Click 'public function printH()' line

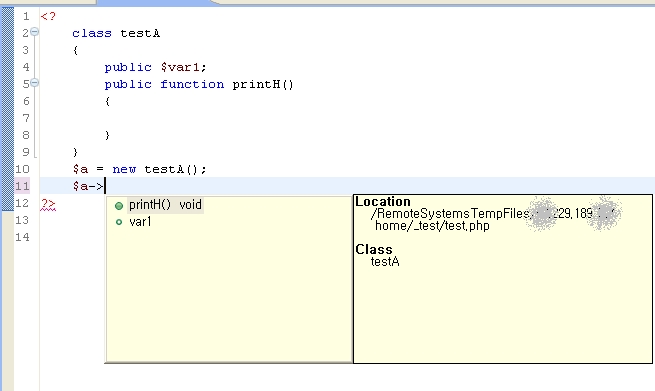(199, 84)
